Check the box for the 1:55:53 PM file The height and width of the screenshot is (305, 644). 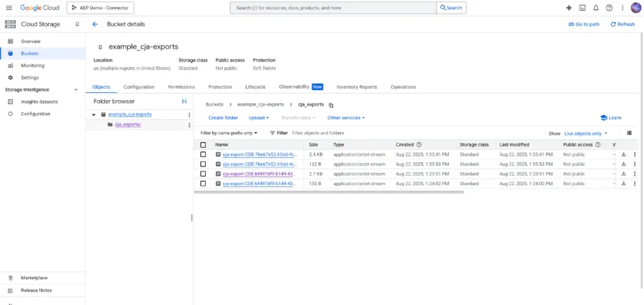coord(203,164)
